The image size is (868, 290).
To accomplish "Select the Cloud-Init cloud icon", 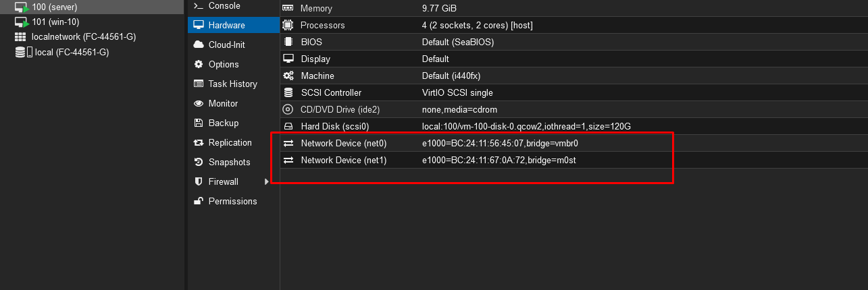I will point(199,45).
